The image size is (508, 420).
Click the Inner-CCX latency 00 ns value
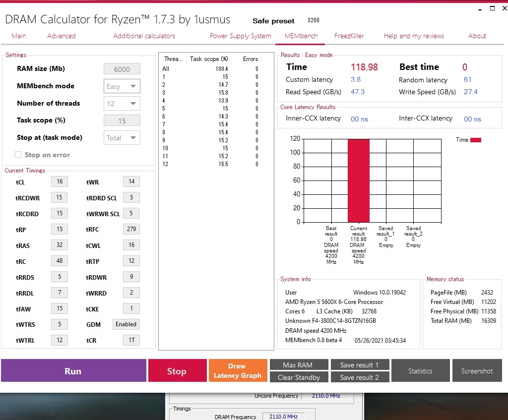coord(359,119)
